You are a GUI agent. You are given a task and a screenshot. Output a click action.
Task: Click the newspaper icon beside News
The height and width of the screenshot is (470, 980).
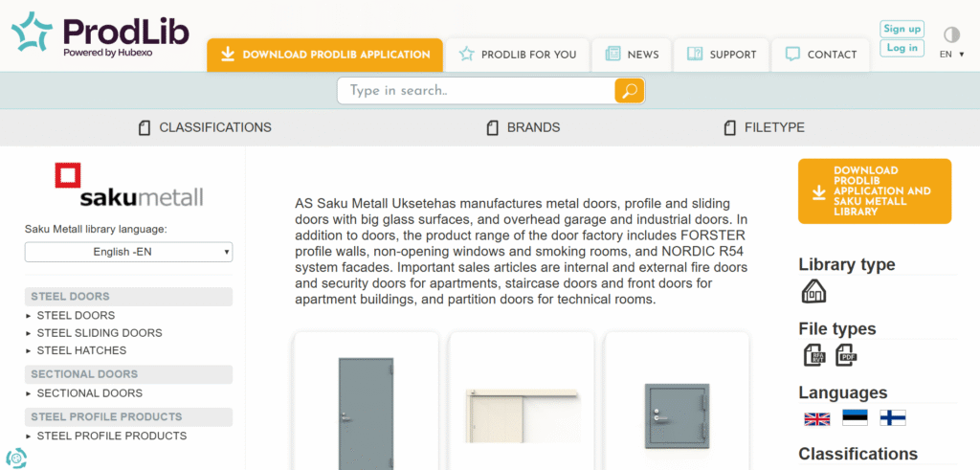[x=612, y=54]
